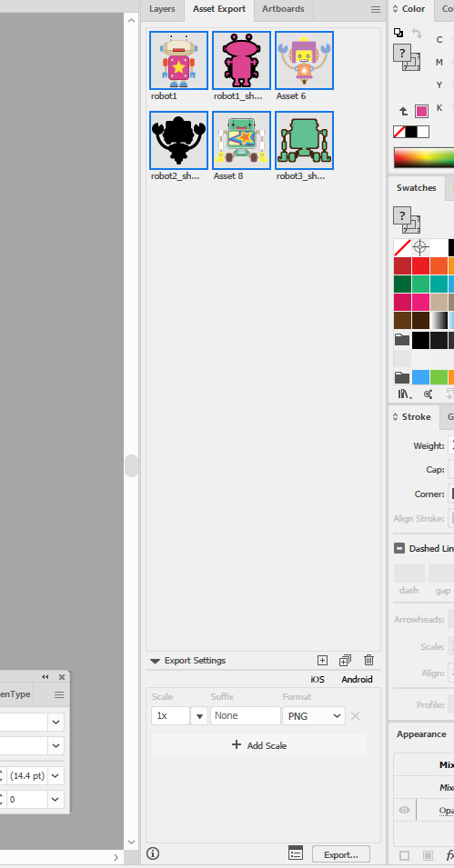This screenshot has width=454, height=868.
Task: Select the green robot3 shadow thumbnail
Action: click(x=304, y=140)
